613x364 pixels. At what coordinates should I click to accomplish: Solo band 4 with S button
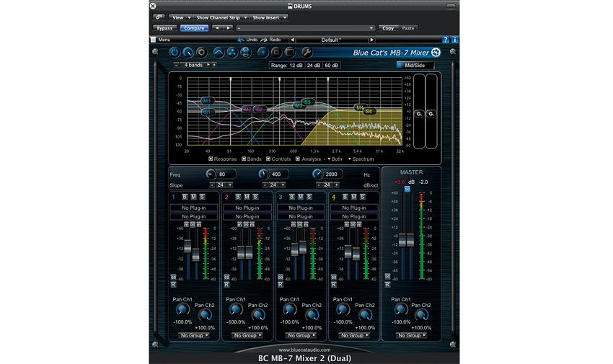tap(363, 197)
